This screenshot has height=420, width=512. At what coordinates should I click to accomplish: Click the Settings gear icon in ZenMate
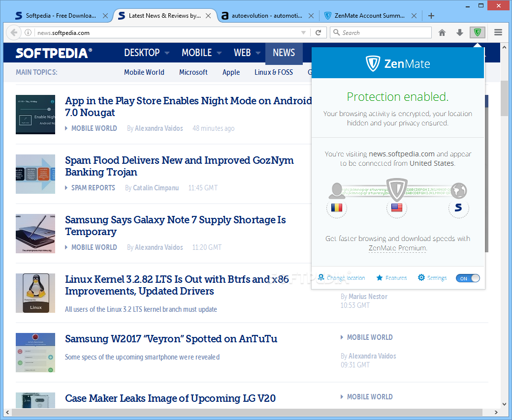[x=421, y=277]
